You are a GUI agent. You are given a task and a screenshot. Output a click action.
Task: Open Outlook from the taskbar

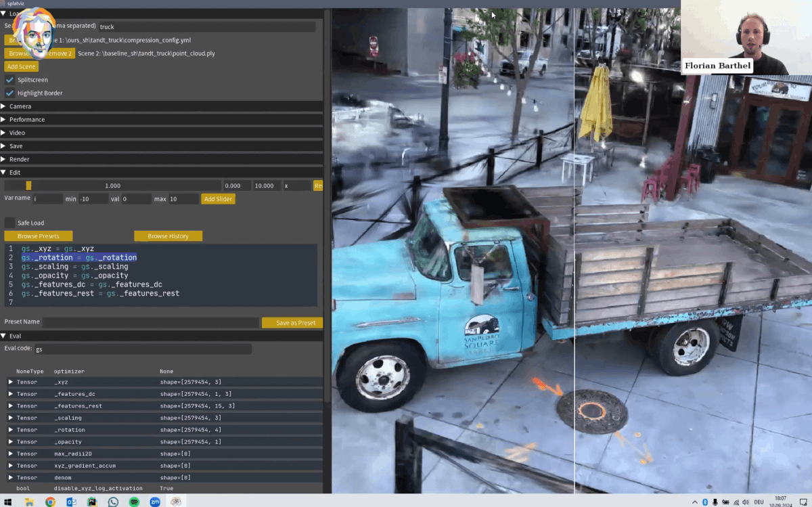(71, 502)
